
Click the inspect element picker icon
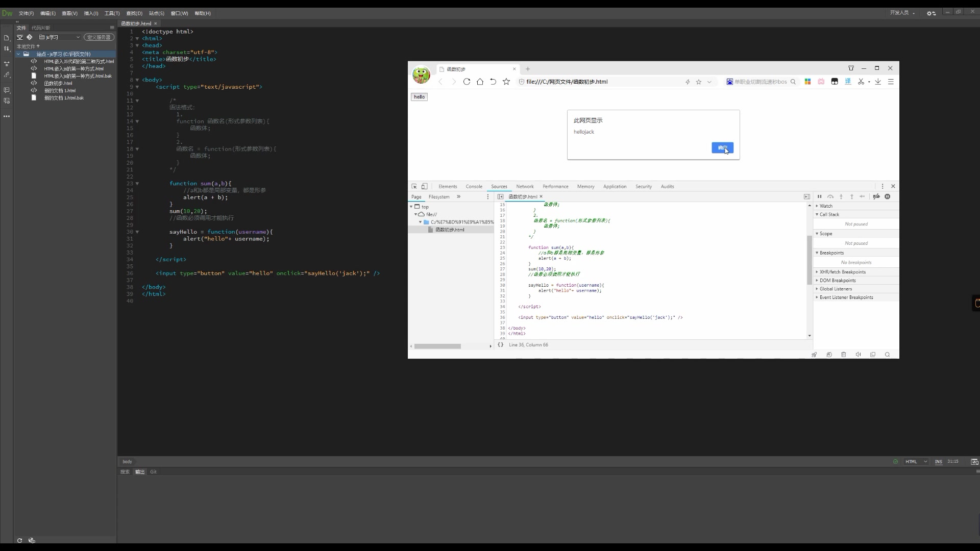tap(414, 186)
